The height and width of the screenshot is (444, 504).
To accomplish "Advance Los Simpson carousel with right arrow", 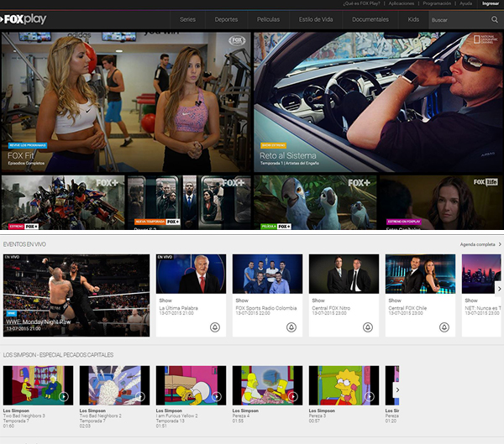I will point(396,390).
